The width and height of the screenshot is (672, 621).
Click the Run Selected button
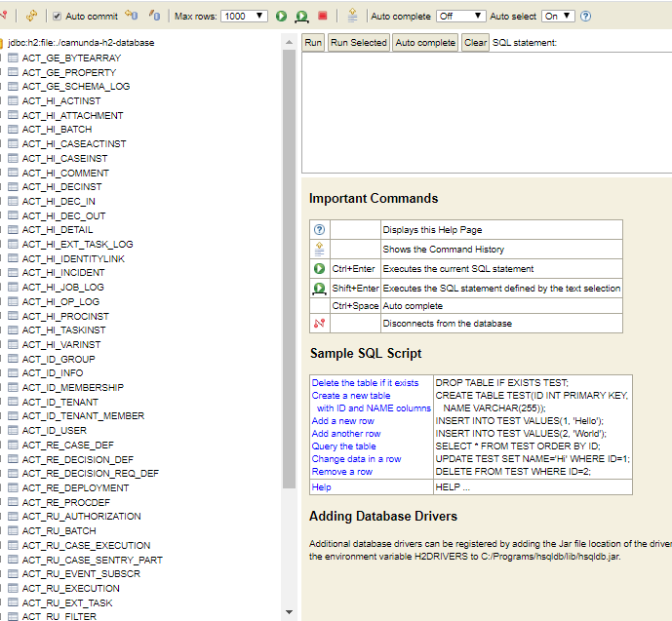point(359,43)
